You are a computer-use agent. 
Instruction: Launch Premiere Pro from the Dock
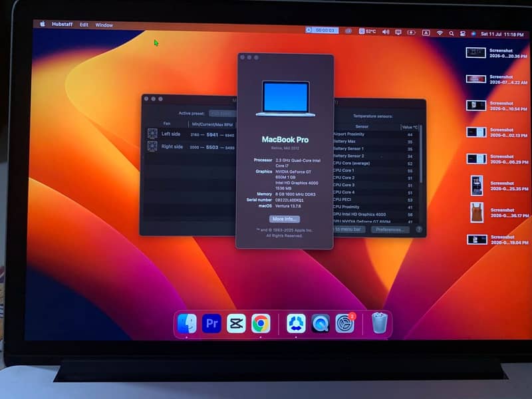211,323
